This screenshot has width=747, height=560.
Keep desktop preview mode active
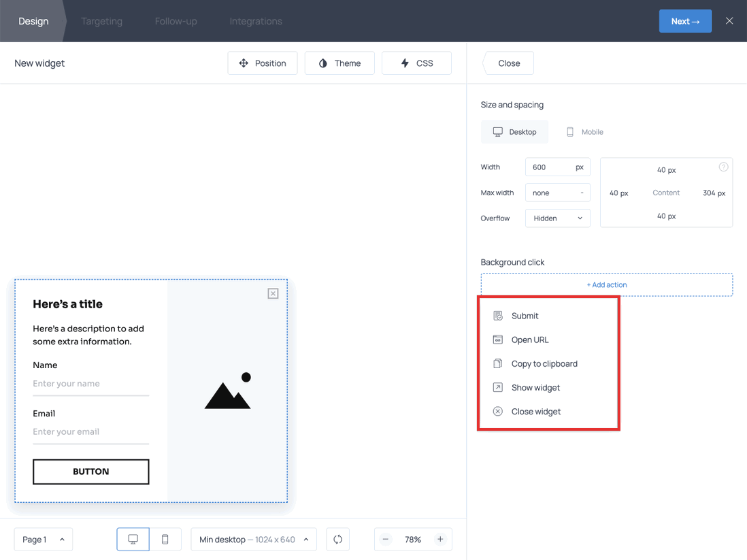(x=133, y=539)
